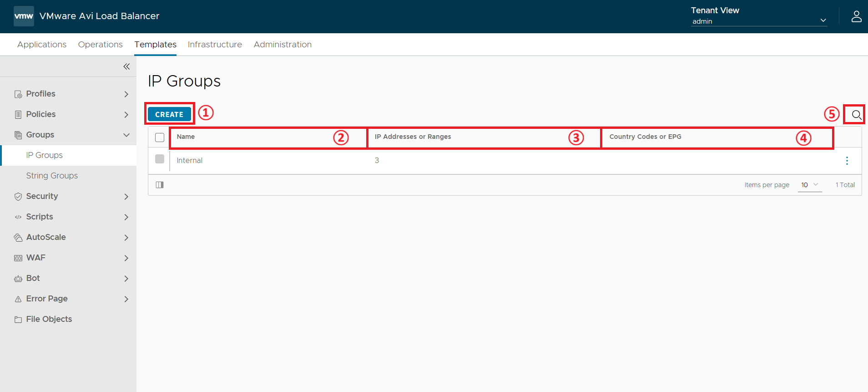Click the Scripts code icon
The height and width of the screenshot is (392, 868).
(x=18, y=217)
